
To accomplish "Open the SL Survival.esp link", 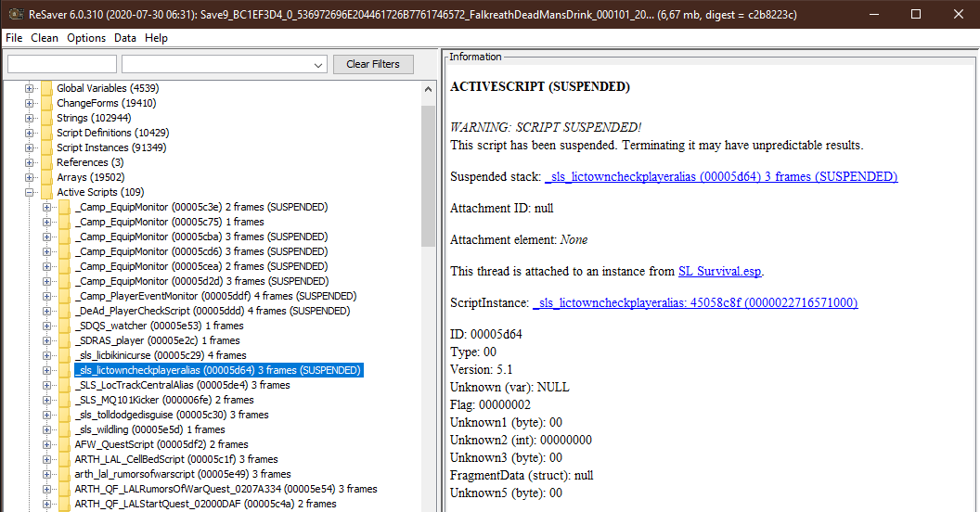I will [x=720, y=272].
